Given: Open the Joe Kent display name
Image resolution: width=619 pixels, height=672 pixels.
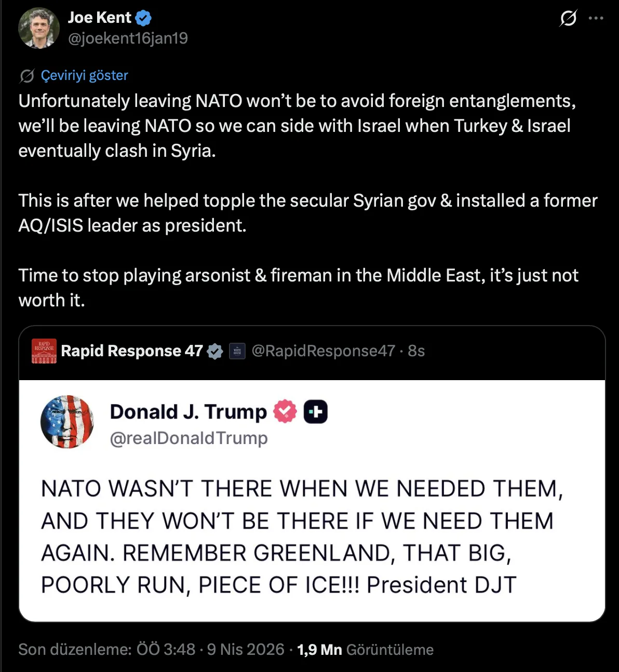Looking at the screenshot, I should pos(100,18).
